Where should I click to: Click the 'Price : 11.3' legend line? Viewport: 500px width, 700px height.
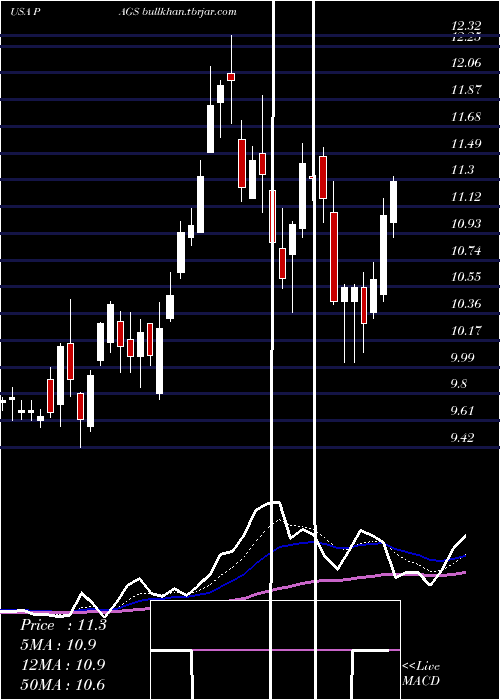click(63, 625)
